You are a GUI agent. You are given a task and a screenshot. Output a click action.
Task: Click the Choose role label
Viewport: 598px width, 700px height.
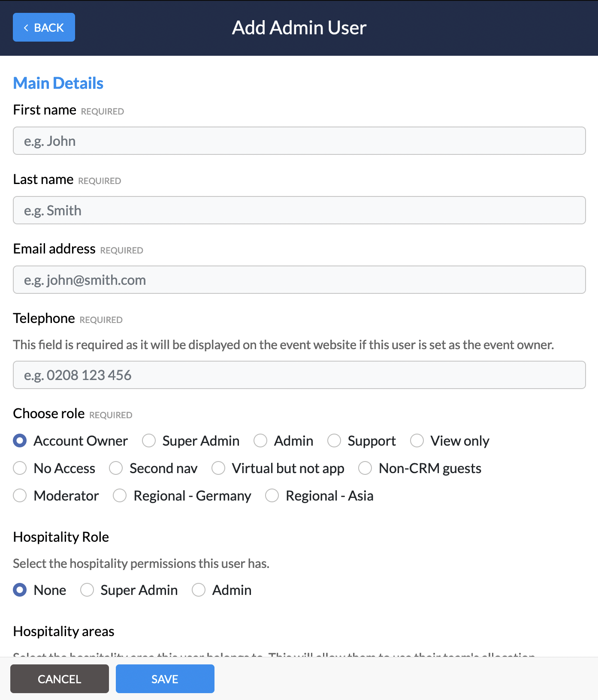[49, 413]
